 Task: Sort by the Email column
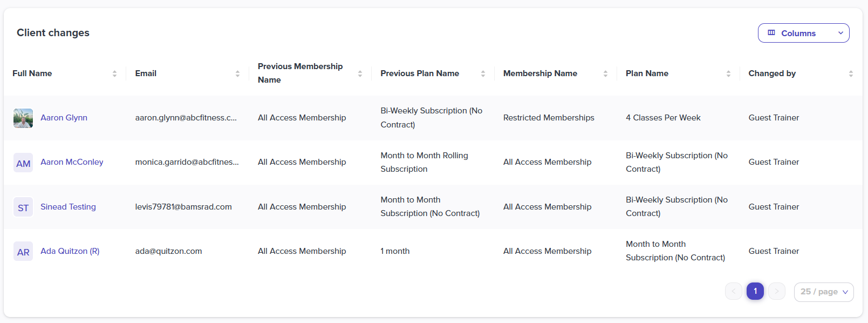coord(237,73)
